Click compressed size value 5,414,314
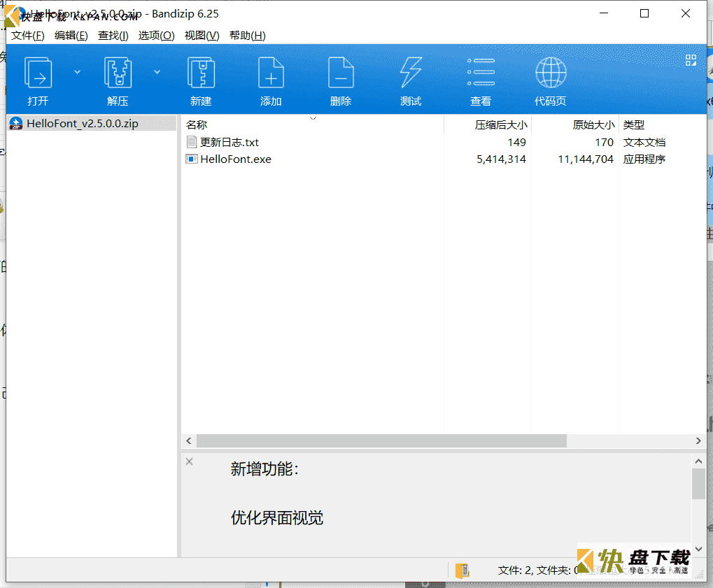Screen dimensions: 713x588 click(x=501, y=159)
